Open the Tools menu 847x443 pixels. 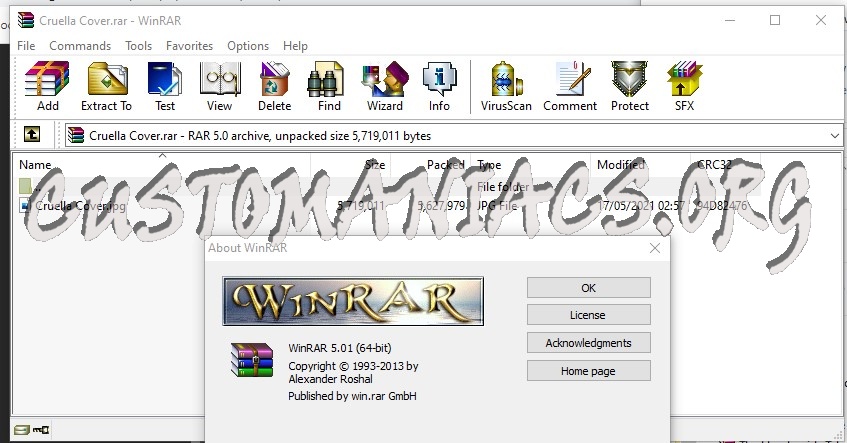(138, 46)
